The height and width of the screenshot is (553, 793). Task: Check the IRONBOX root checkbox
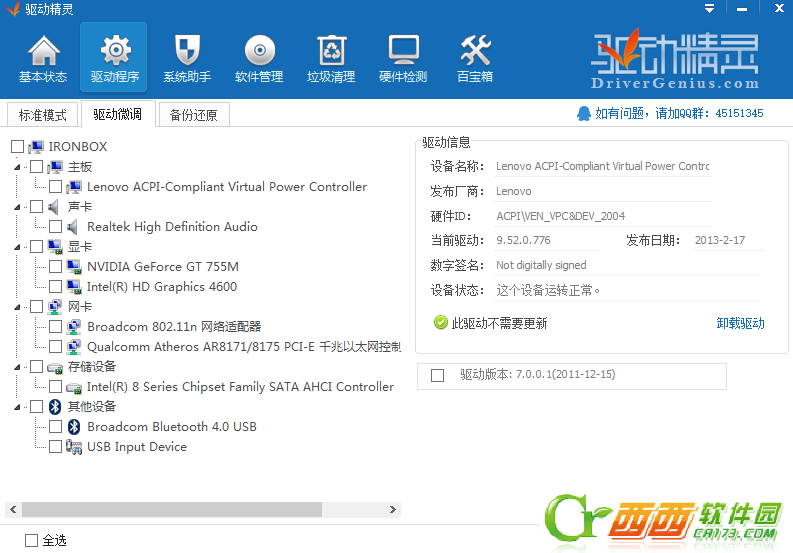point(17,147)
